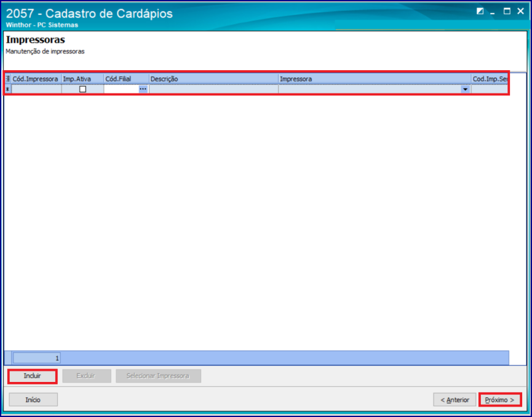Click the disabled Excluir button
The image size is (532, 417).
[87, 376]
